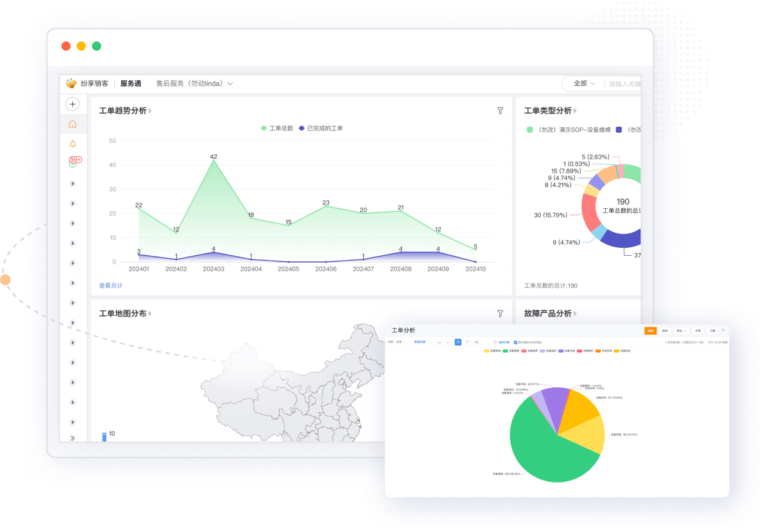
Task: Click the green 演示SOP-设备维修 legend swatch
Action: click(530, 130)
